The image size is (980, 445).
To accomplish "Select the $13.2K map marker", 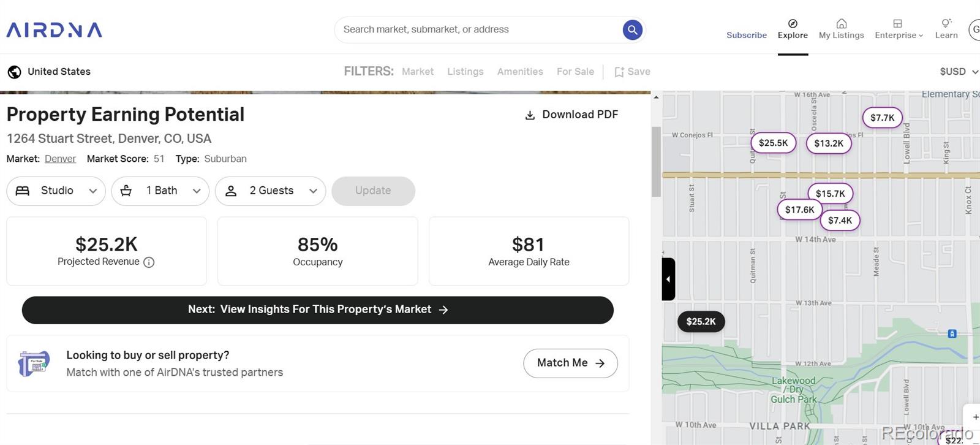I will coord(828,143).
